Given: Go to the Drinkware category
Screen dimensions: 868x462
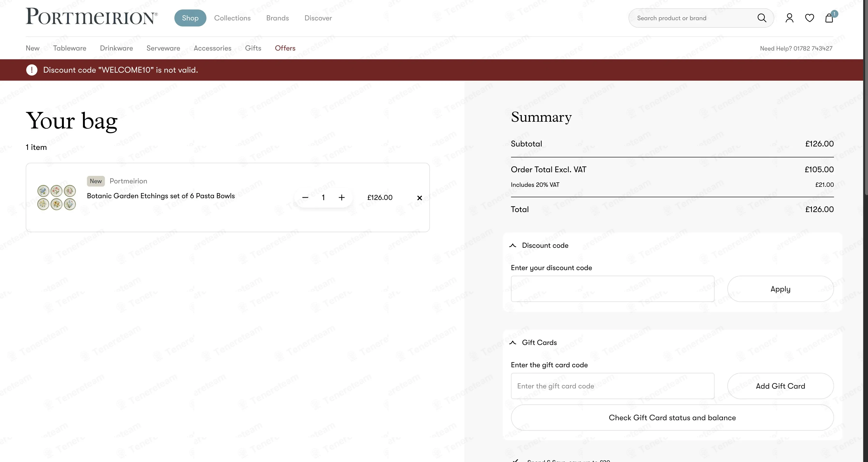Looking at the screenshot, I should click(116, 48).
